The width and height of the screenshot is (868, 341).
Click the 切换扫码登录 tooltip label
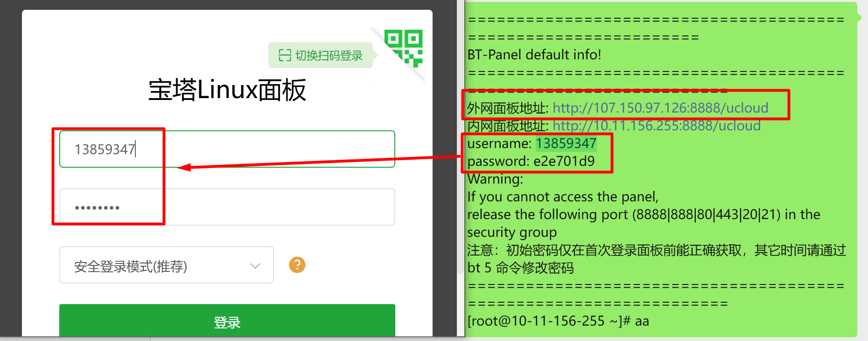pos(321,55)
